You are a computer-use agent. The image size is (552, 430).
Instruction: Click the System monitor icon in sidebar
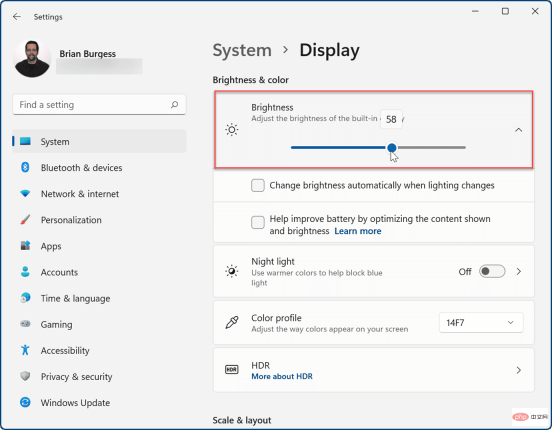pyautogui.click(x=25, y=141)
